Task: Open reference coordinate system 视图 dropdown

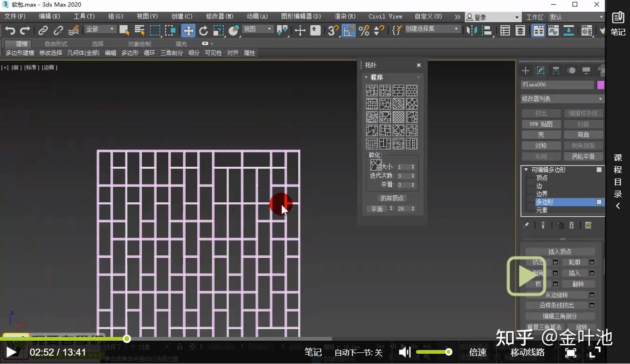Action: [x=257, y=29]
